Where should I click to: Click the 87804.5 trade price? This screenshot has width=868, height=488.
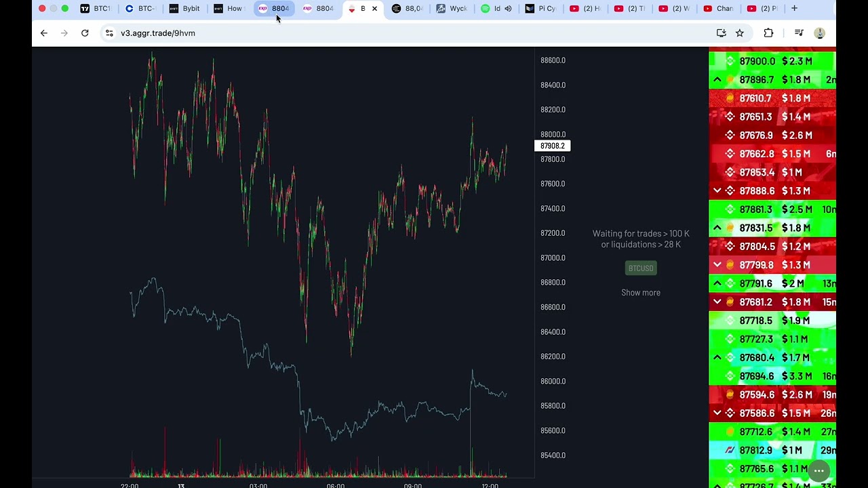pos(757,247)
